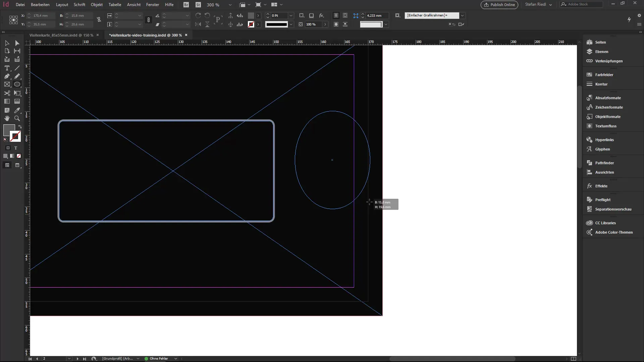
Task: Select the Ellipse tool
Action: coord(17,84)
